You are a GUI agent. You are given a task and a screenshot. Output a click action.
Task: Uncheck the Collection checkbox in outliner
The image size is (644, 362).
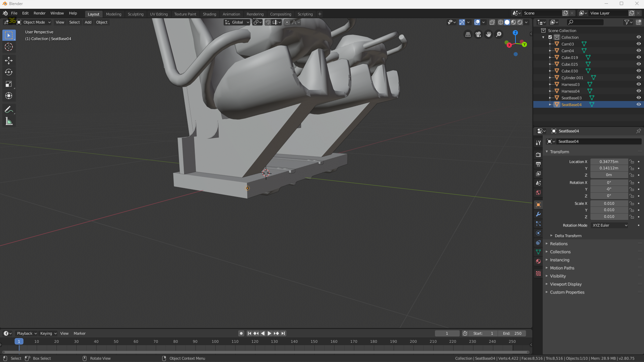[x=550, y=37]
